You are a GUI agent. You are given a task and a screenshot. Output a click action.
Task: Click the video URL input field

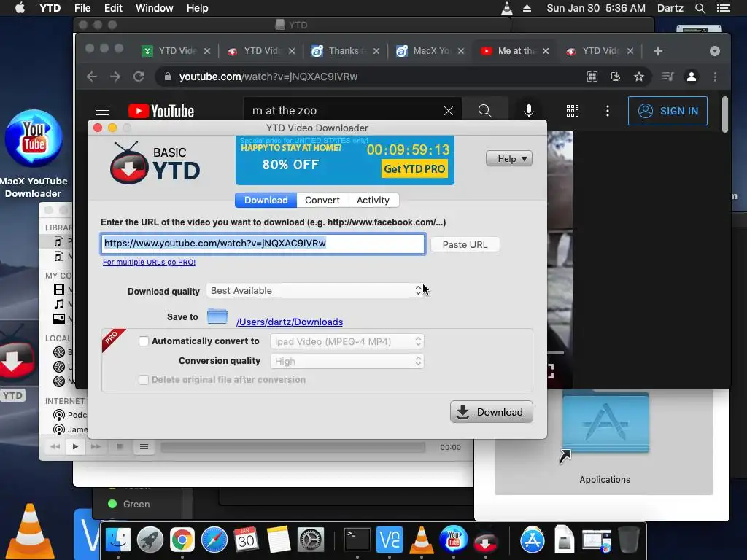click(x=263, y=244)
